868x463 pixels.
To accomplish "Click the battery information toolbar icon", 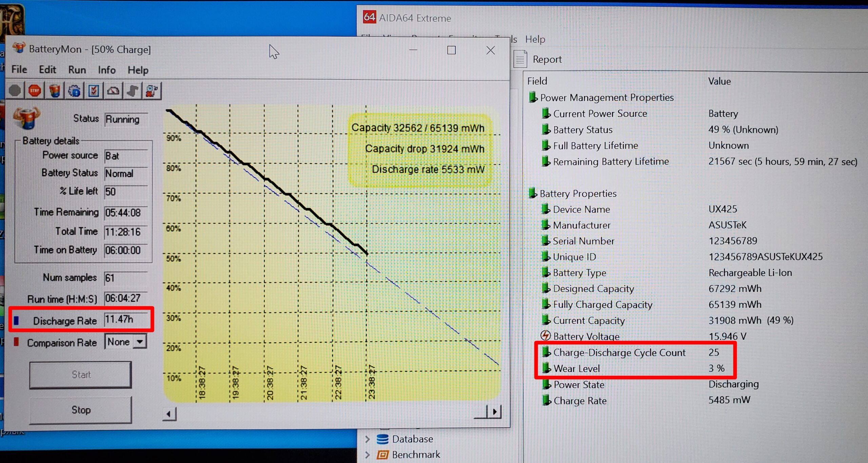I will click(x=54, y=91).
